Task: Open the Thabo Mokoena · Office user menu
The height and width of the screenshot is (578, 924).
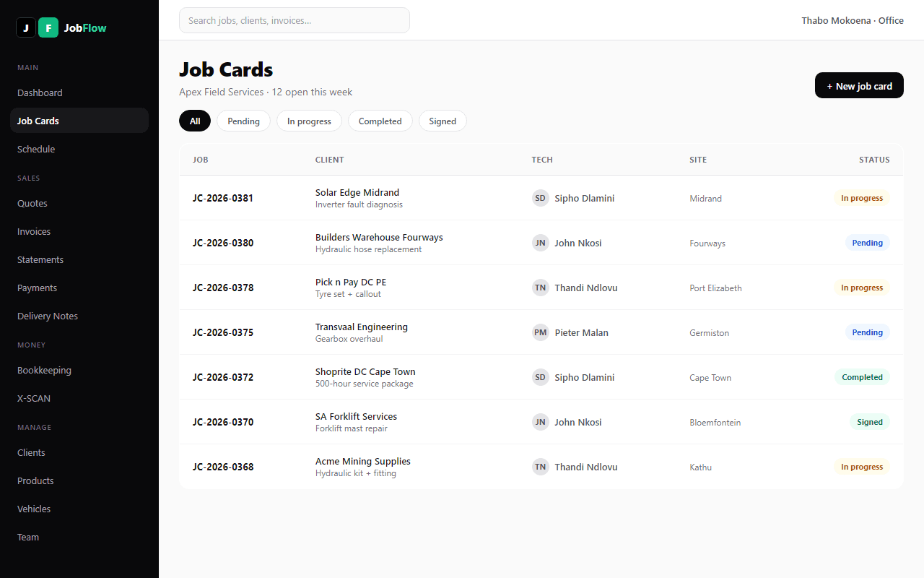Action: pyautogui.click(x=853, y=20)
